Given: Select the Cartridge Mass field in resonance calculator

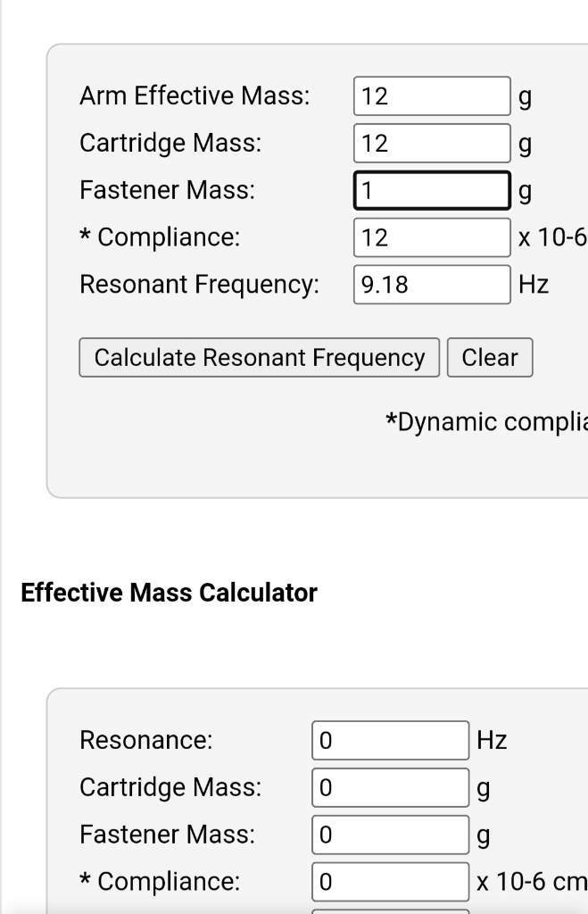Looking at the screenshot, I should (432, 144).
